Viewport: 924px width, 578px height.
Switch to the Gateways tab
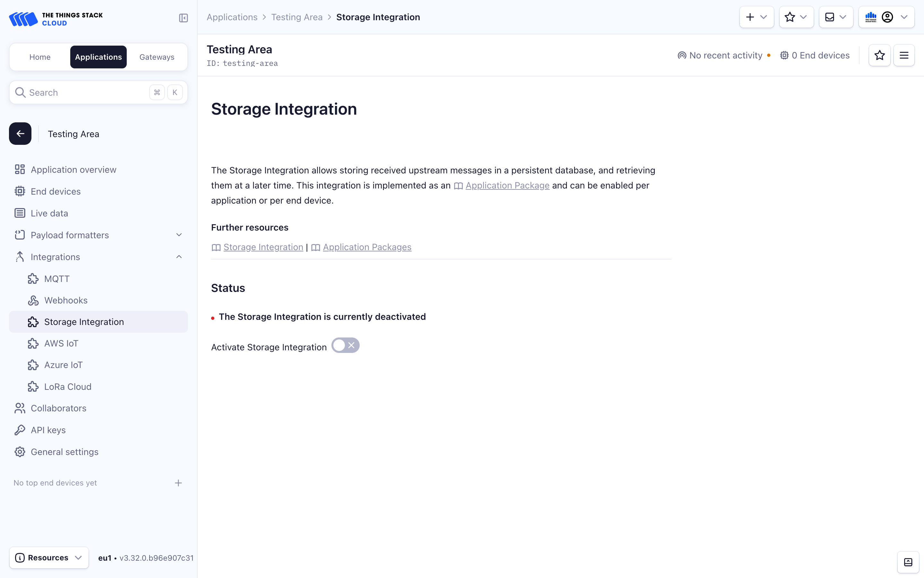click(157, 57)
